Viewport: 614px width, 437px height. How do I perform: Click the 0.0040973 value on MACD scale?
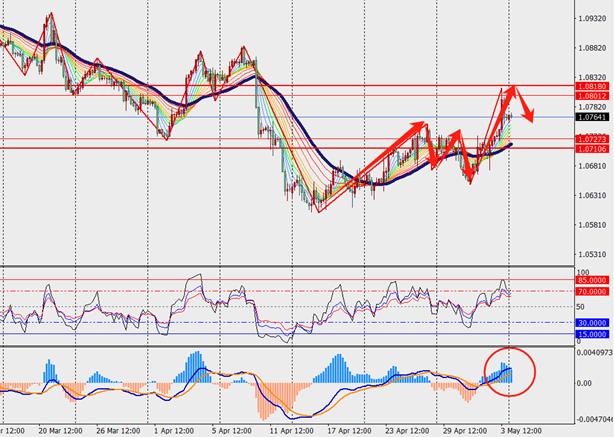tap(595, 353)
